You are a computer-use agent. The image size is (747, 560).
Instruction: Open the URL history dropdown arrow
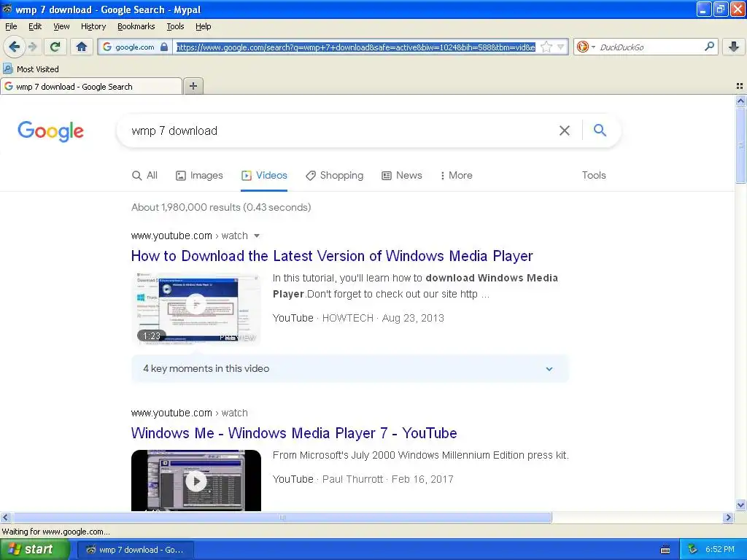561,47
